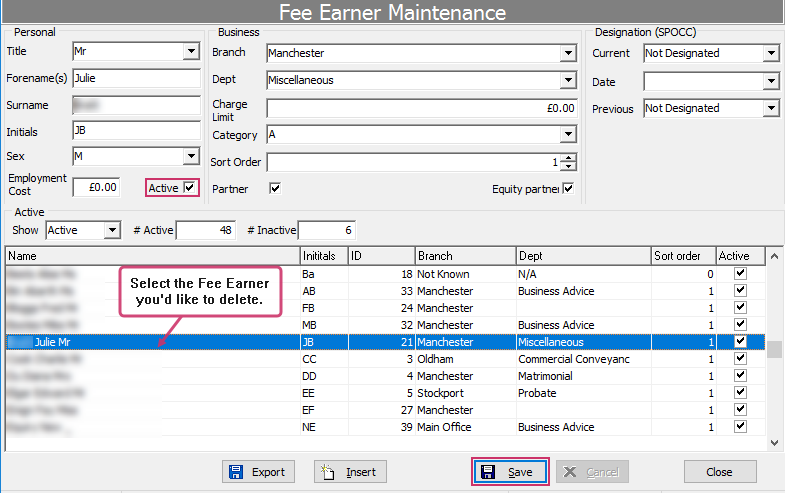Click the Insert button
The width and height of the screenshot is (785, 493).
pos(350,471)
